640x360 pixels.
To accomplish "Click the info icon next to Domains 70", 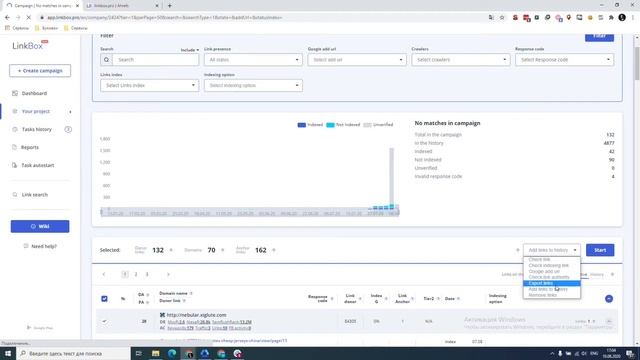I will pos(222,250).
